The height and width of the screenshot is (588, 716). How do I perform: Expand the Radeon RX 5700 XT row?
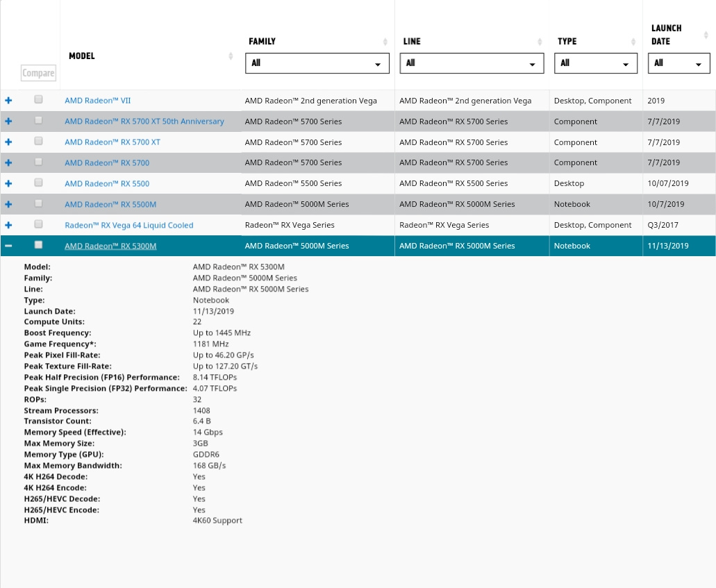tap(8, 142)
